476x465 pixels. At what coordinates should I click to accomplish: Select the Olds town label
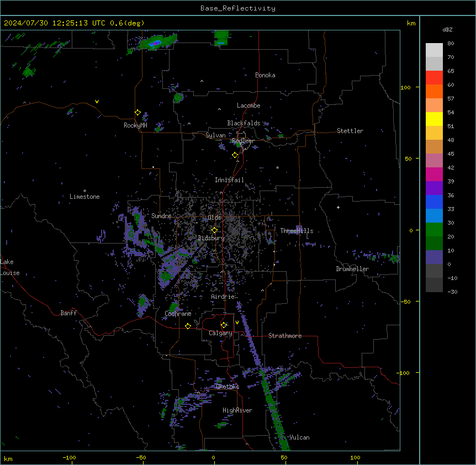214,218
